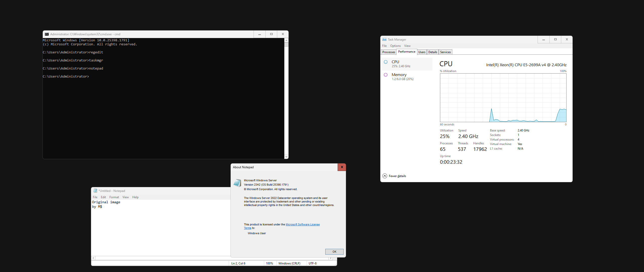Select the Memory circle icon in Task Manager sidebar
644x272 pixels.
click(386, 75)
